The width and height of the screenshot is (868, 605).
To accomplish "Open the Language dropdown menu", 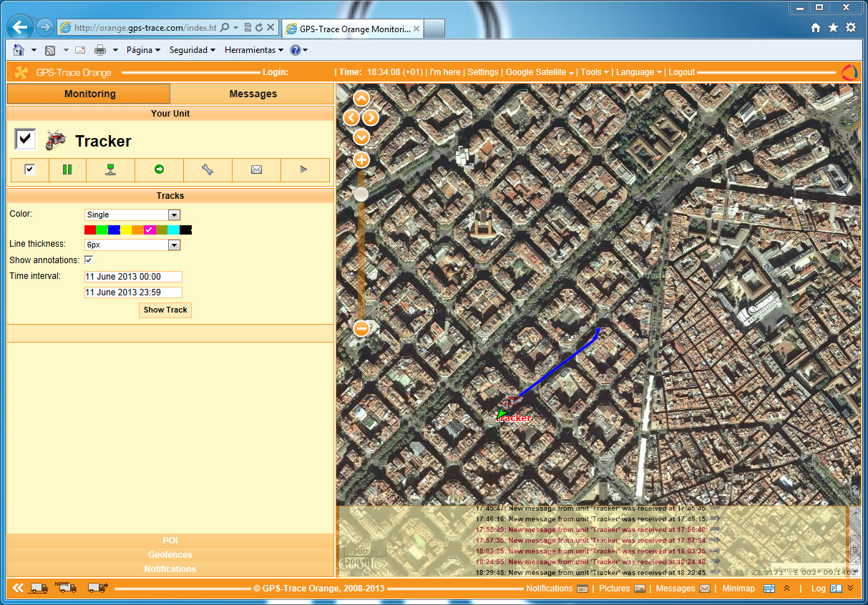I will 639,72.
